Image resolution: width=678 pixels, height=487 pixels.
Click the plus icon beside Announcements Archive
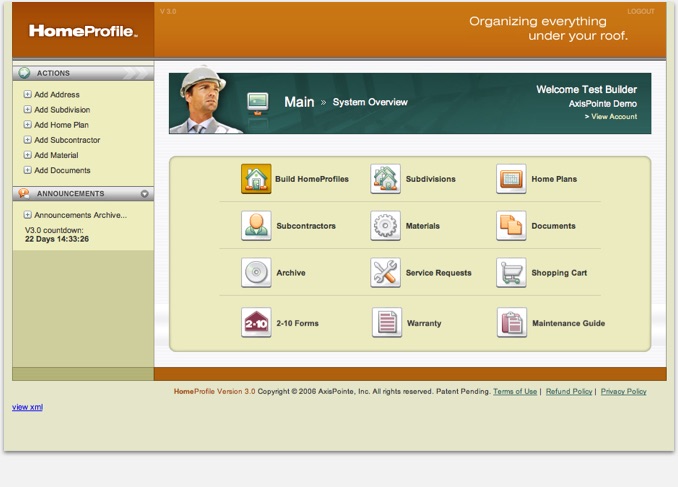28,215
